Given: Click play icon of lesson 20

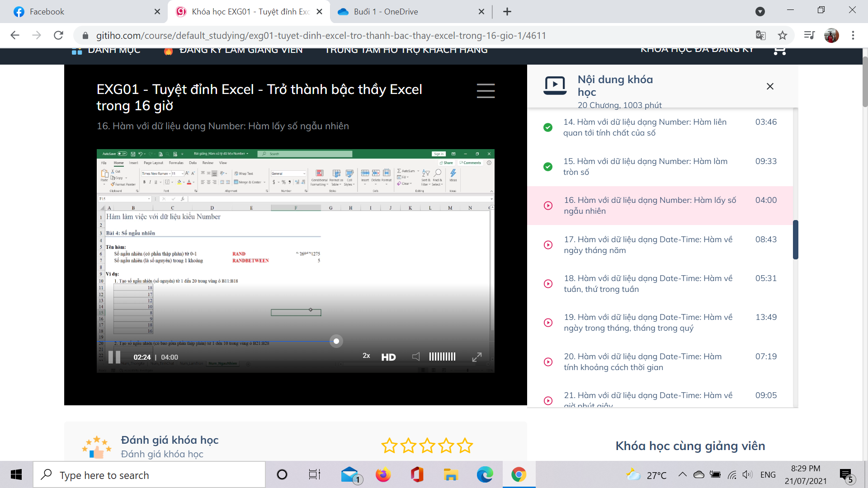Looking at the screenshot, I should [548, 362].
